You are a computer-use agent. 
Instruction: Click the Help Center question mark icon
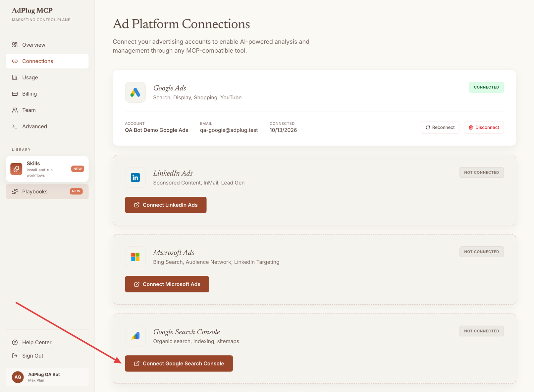[15, 342]
